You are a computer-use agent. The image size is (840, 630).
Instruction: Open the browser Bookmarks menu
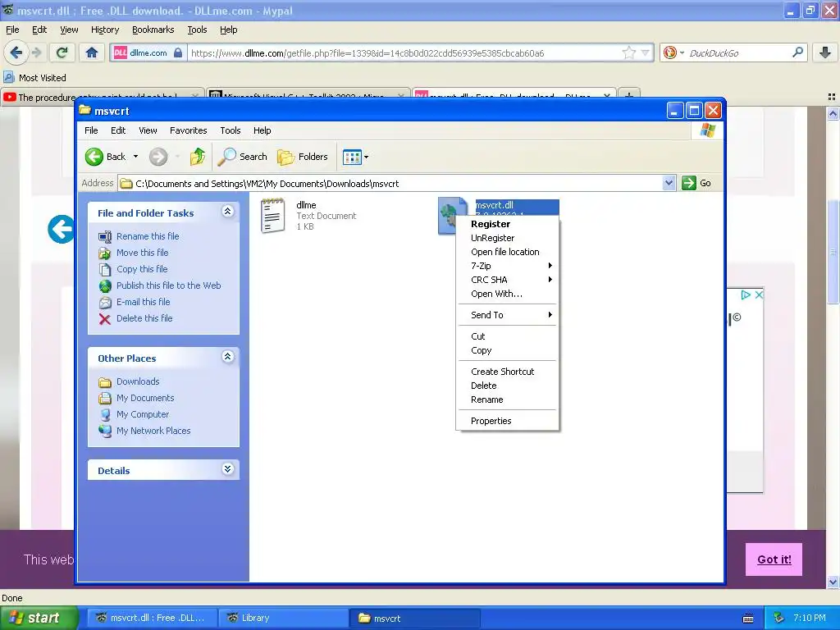(x=153, y=30)
